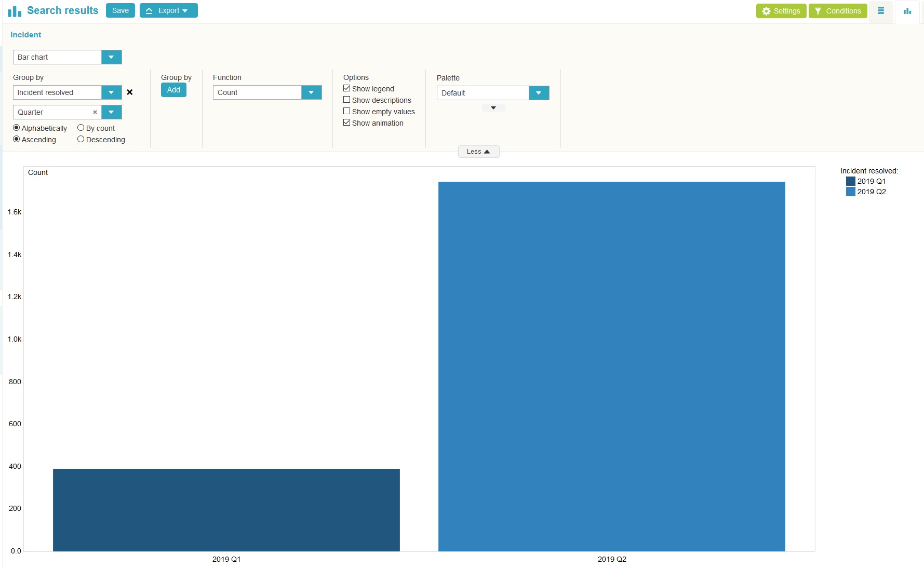The image size is (924, 568).
Task: Select By count sorting
Action: pos(81,128)
